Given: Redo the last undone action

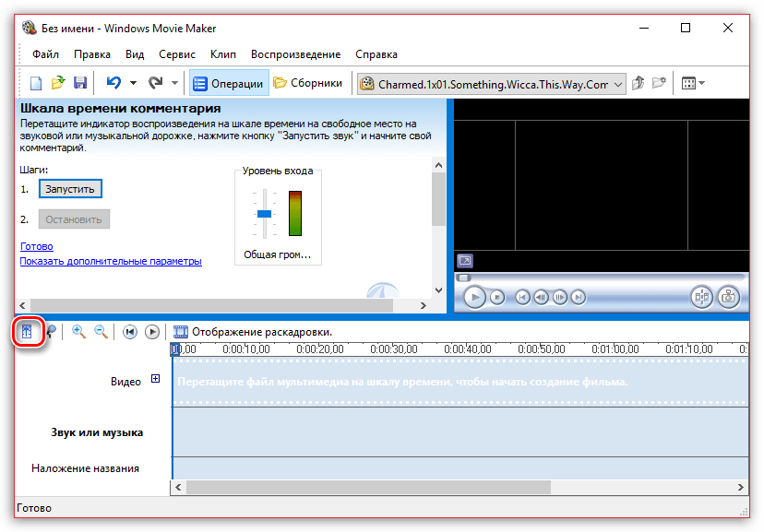Looking at the screenshot, I should tap(155, 83).
